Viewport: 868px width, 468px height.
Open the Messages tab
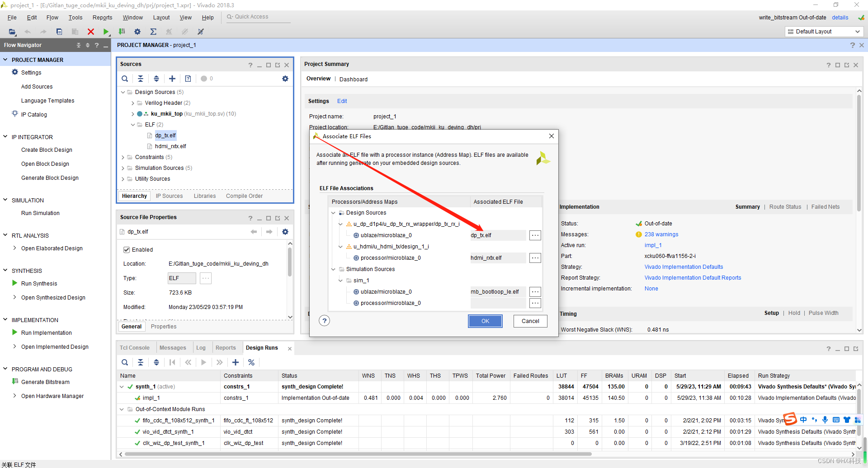[x=173, y=348]
